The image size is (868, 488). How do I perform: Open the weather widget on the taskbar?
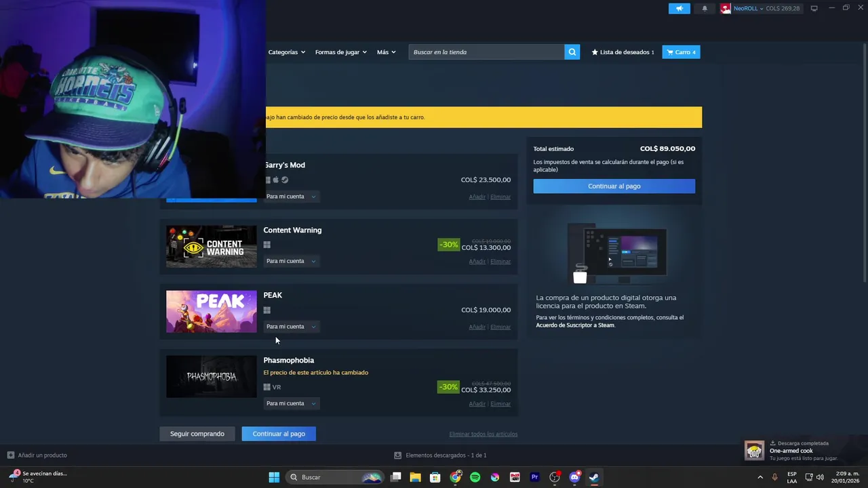[38, 476]
